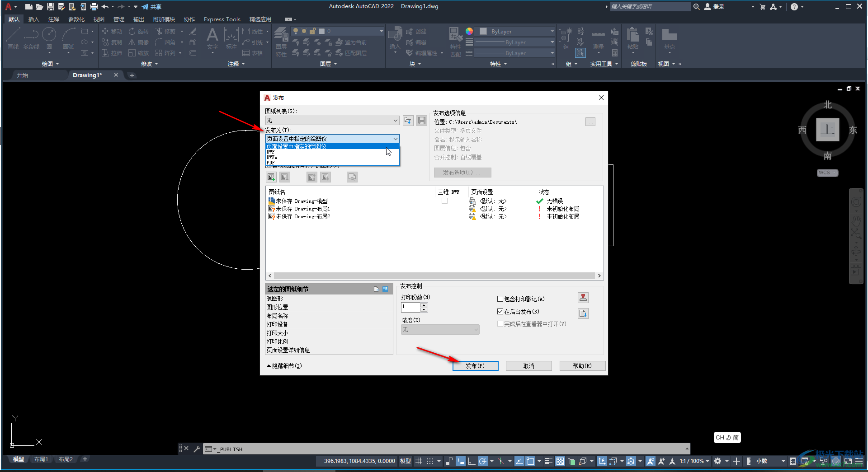Viewport: 868px width, 472px height.
Task: Click the plot icon in quick access toolbar
Action: (x=94, y=7)
